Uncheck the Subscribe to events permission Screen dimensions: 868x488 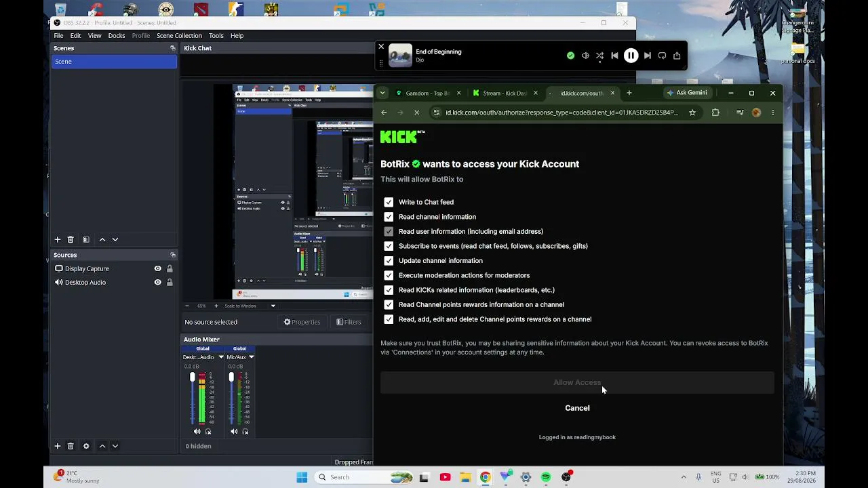click(x=389, y=246)
